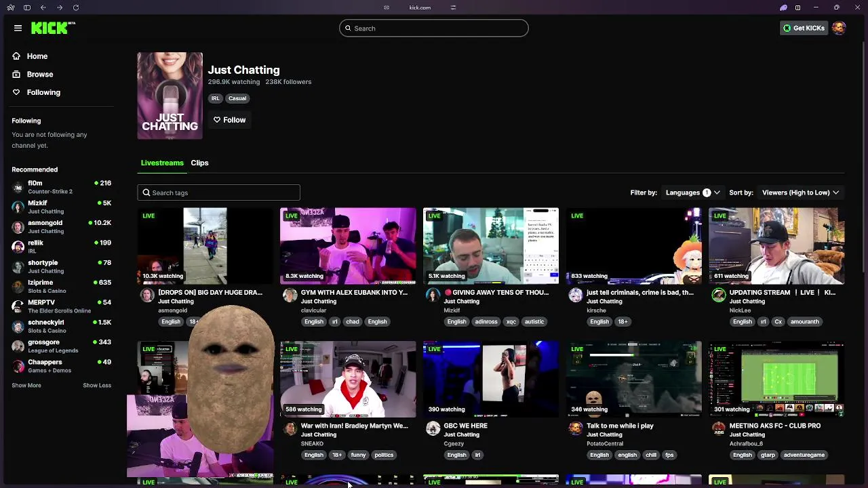Click Show Less under Recommended
Image resolution: width=868 pixels, height=488 pixels.
click(x=97, y=385)
